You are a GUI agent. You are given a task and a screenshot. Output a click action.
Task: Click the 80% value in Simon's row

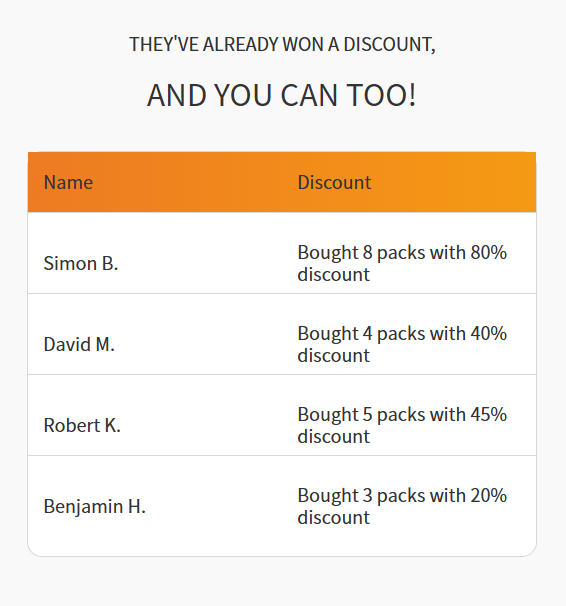[x=489, y=252]
